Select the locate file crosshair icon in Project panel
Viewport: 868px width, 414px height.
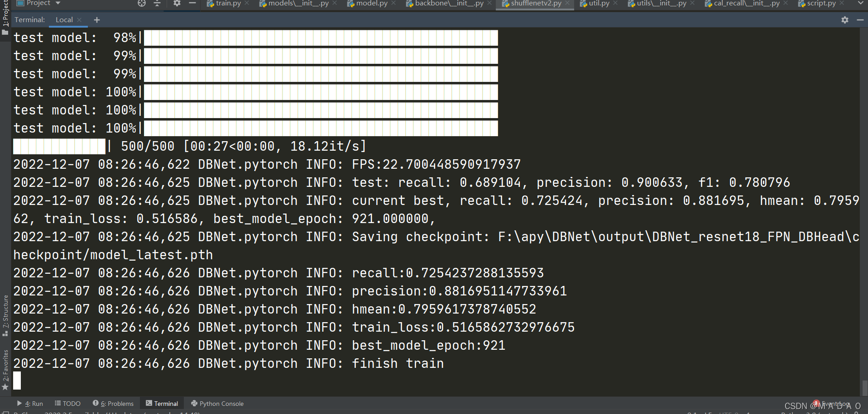[x=142, y=4]
